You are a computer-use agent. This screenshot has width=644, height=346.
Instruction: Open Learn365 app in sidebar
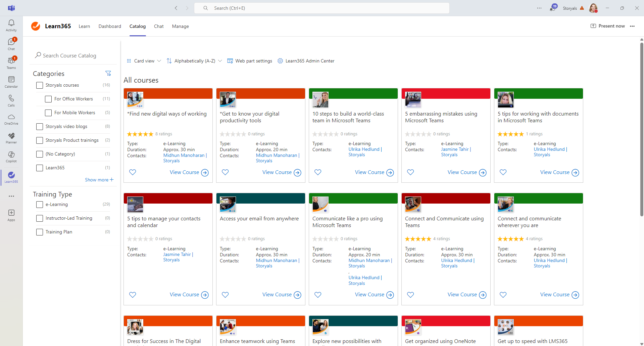point(11,177)
